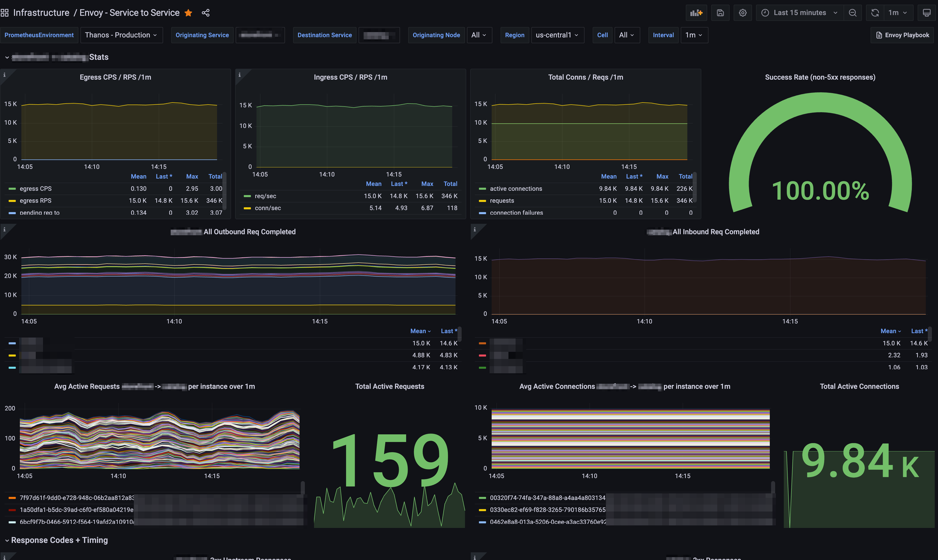Open the Envoy Playbook link
Screen dimensions: 938x560
point(902,35)
